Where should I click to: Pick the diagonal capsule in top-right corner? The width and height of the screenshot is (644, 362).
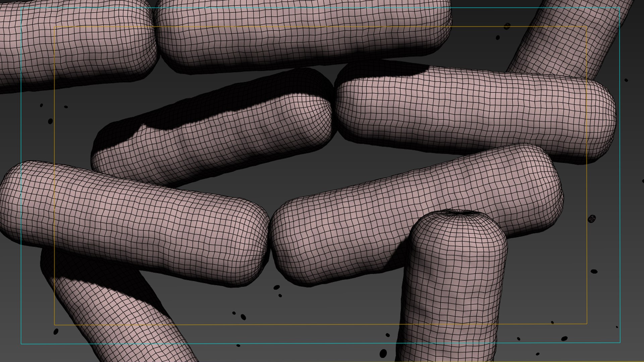pos(567,40)
